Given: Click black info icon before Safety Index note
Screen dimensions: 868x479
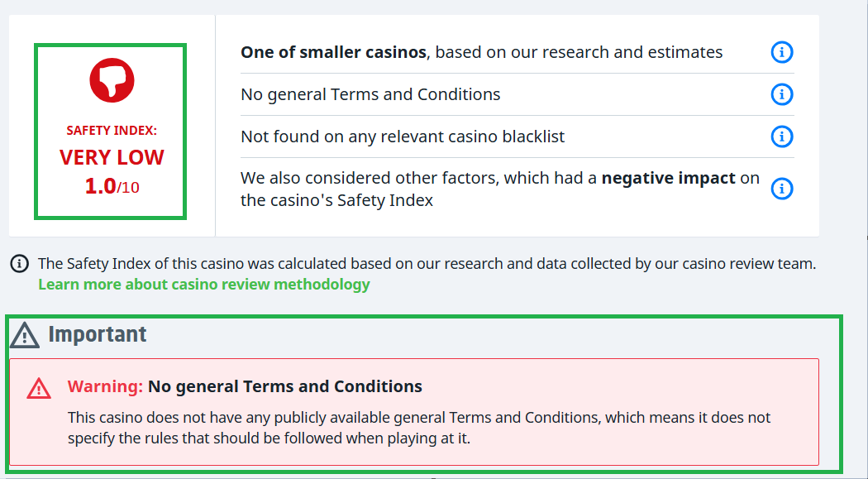Looking at the screenshot, I should click(19, 264).
